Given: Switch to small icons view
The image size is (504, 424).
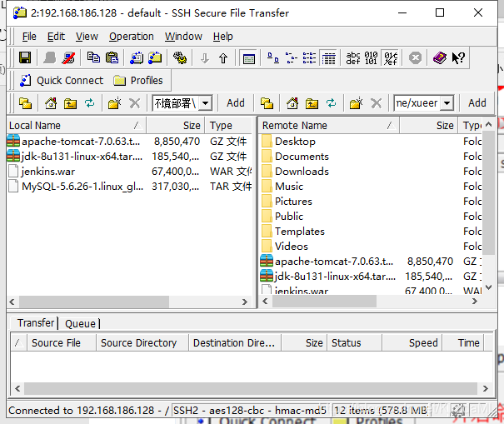Looking at the screenshot, I should click(292, 57).
